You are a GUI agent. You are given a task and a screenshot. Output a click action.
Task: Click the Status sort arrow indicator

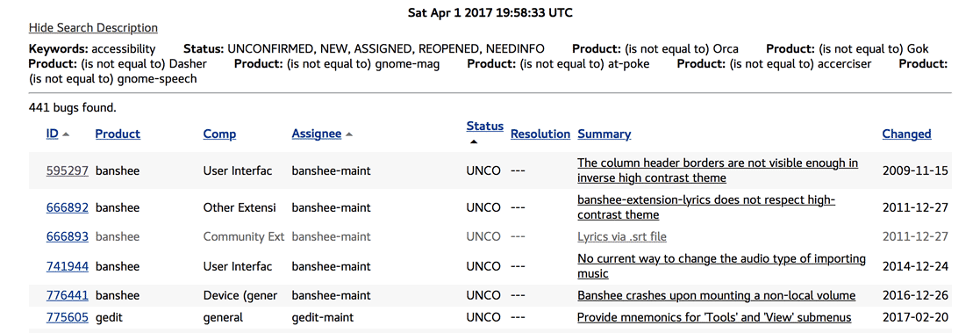tap(474, 142)
